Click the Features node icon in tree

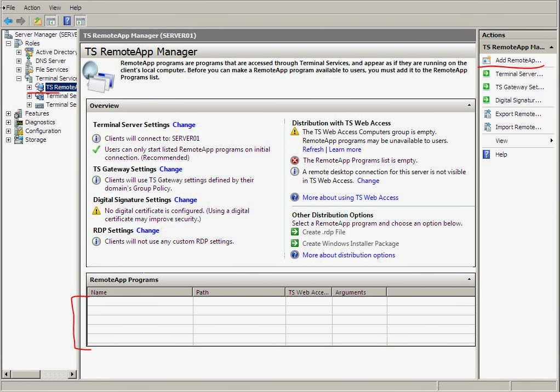tap(19, 113)
